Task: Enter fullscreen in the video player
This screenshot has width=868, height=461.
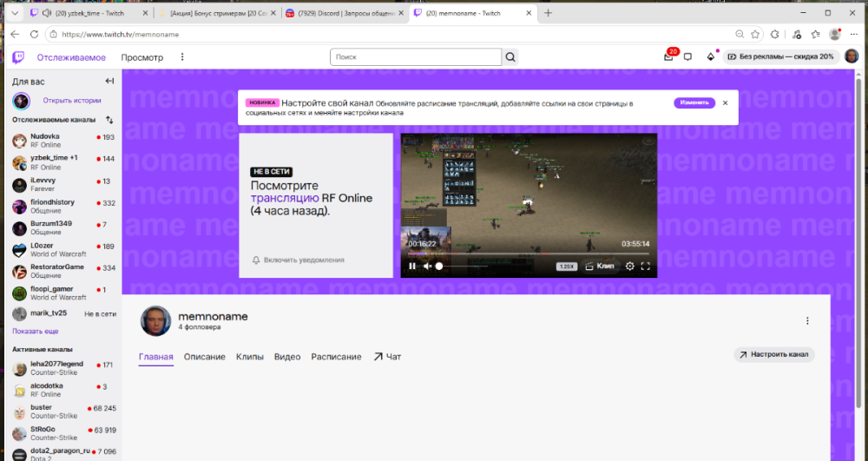Action: pyautogui.click(x=646, y=267)
